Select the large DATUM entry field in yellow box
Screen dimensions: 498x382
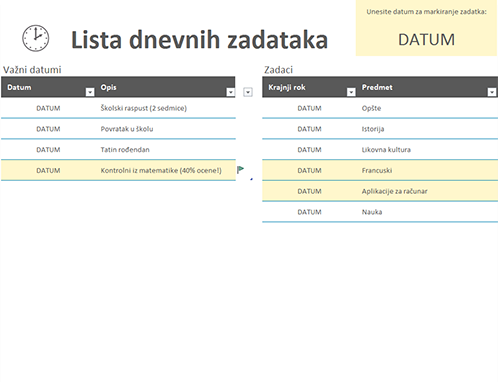426,40
